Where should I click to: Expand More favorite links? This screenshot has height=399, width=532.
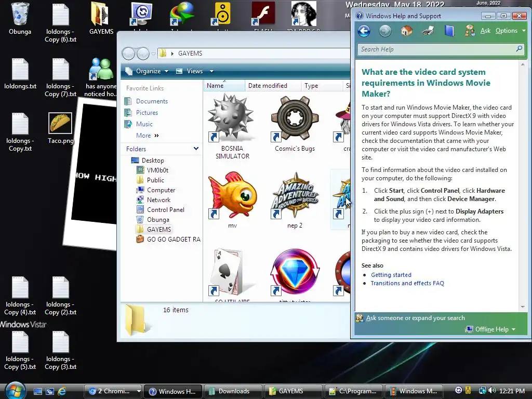147,136
